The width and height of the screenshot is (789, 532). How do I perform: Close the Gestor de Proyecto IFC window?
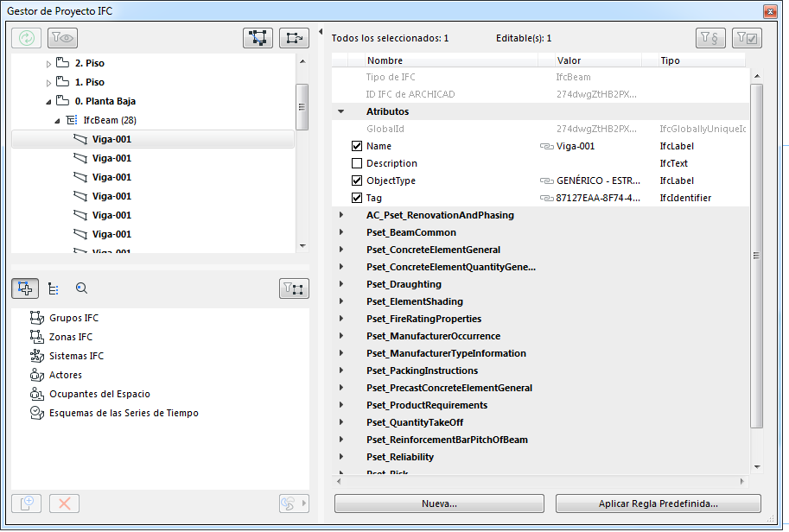[770, 11]
